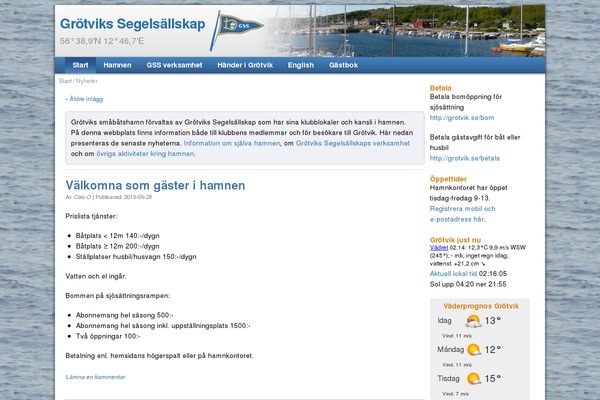This screenshot has width=600, height=400.
Task: Click the Vind: 7 m/s text
Action: coord(455,393)
